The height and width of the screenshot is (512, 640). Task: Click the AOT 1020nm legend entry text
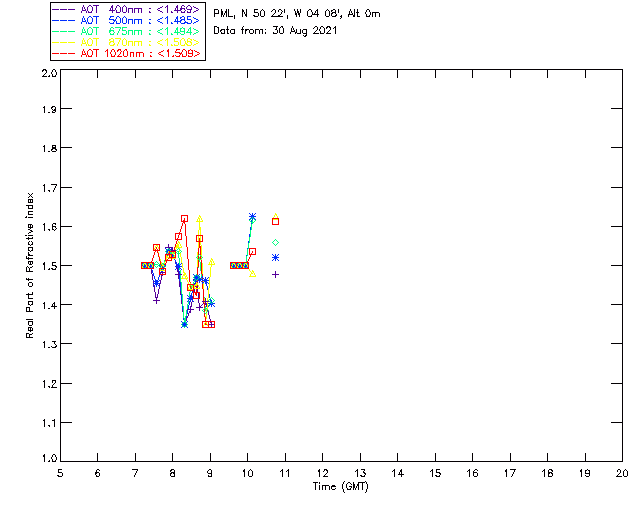[x=140, y=53]
